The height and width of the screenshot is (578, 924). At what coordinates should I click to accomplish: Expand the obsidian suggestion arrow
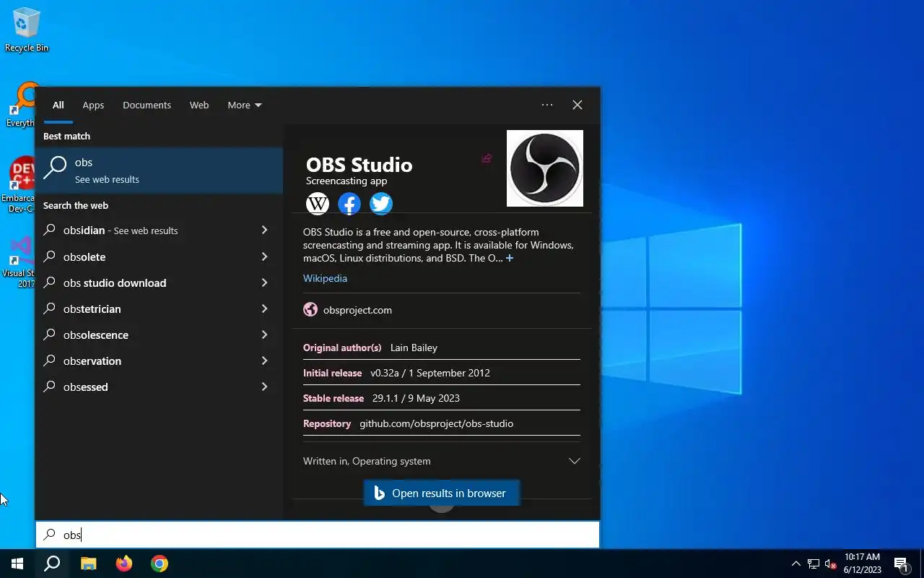point(264,230)
